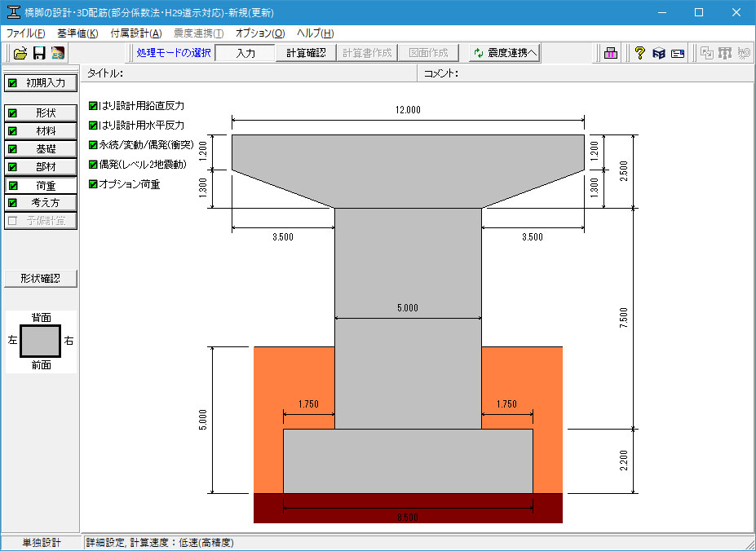Open the 初期入力 side button
The width and height of the screenshot is (756, 551).
pyautogui.click(x=41, y=83)
